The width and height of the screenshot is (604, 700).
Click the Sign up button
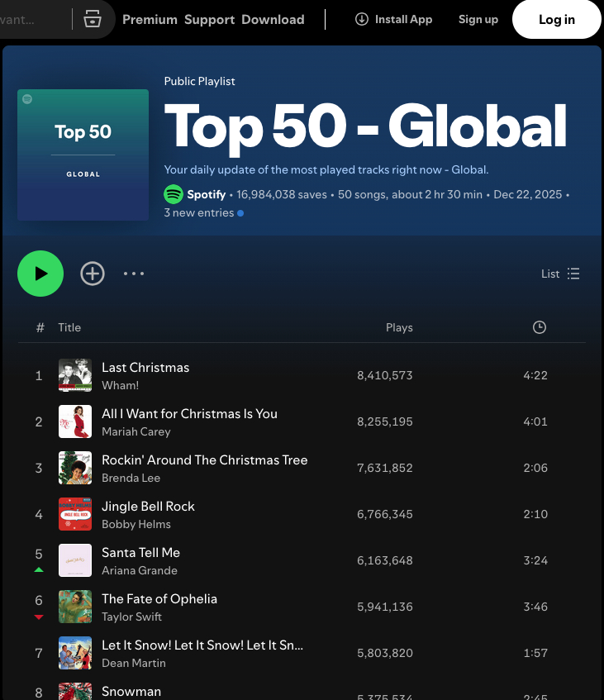point(478,19)
